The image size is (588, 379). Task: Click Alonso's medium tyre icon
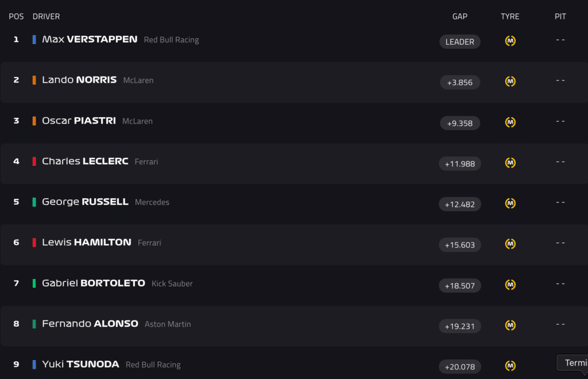click(510, 326)
